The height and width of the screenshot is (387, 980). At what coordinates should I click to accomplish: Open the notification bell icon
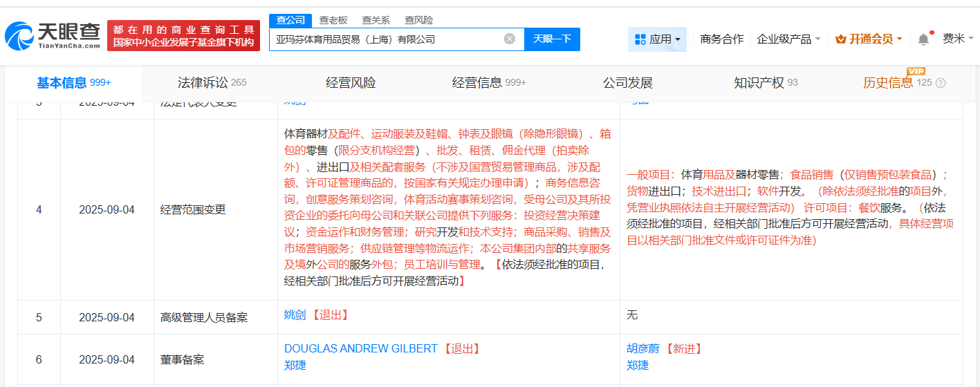click(x=923, y=39)
